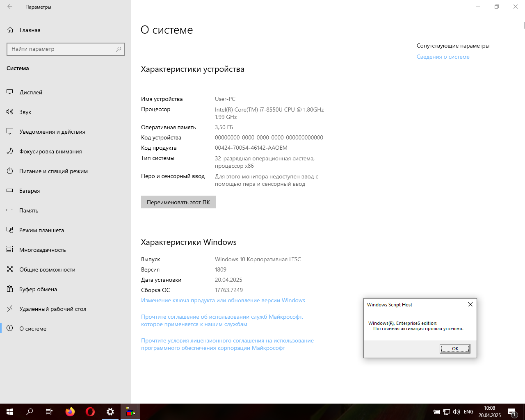Open Task View on the taskbar
Image resolution: width=525 pixels, height=420 pixels.
[49, 412]
